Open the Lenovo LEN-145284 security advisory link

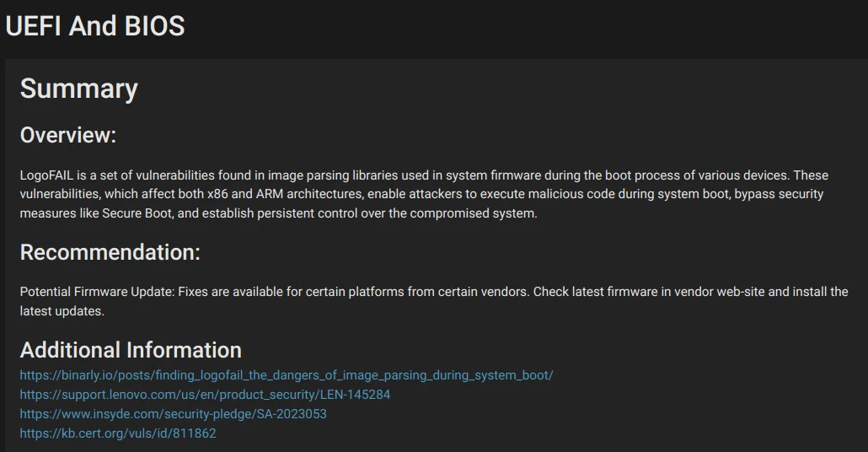pyautogui.click(x=205, y=395)
